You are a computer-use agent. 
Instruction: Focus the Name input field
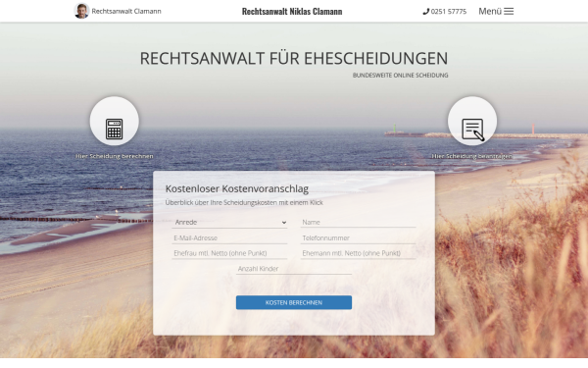358,223
